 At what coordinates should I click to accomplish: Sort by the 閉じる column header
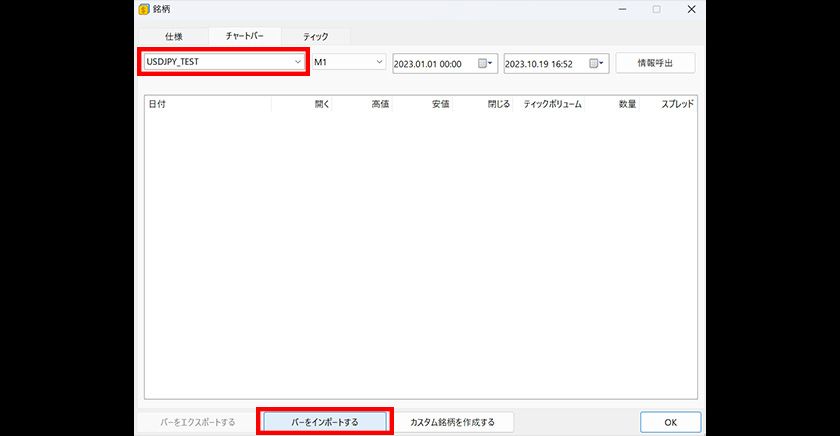point(483,104)
